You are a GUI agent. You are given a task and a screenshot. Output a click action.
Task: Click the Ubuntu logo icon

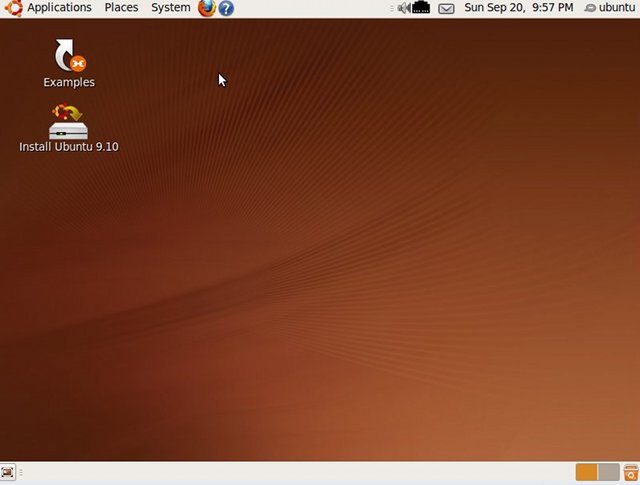(x=13, y=8)
